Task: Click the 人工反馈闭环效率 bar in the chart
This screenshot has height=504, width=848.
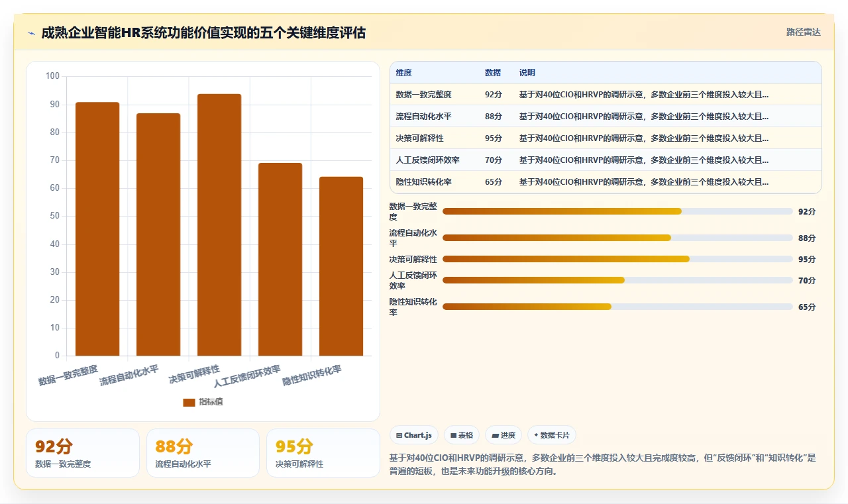Action: (x=280, y=259)
